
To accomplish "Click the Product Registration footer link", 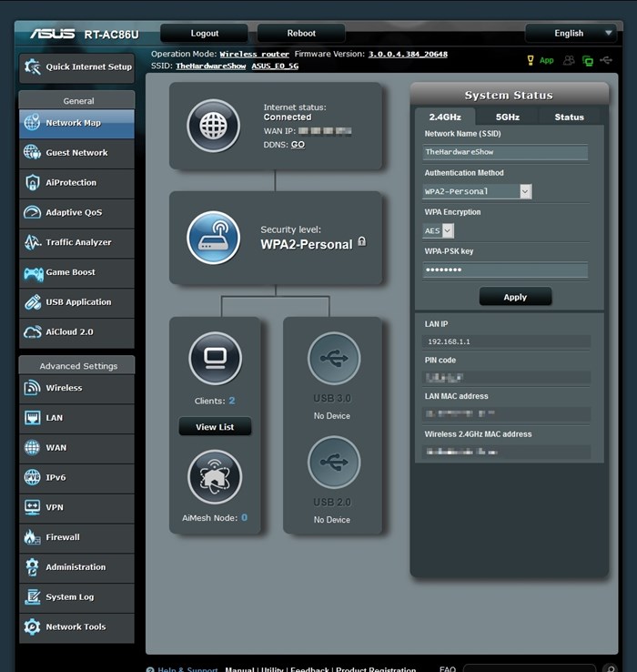I will coord(376,669).
